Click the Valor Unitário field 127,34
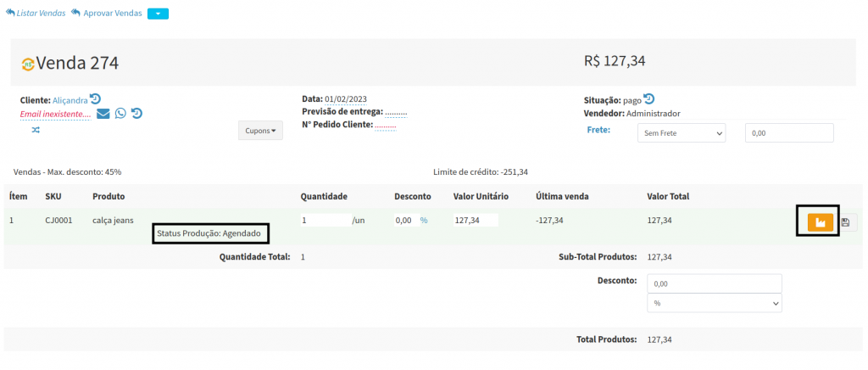The image size is (868, 370). (475, 221)
